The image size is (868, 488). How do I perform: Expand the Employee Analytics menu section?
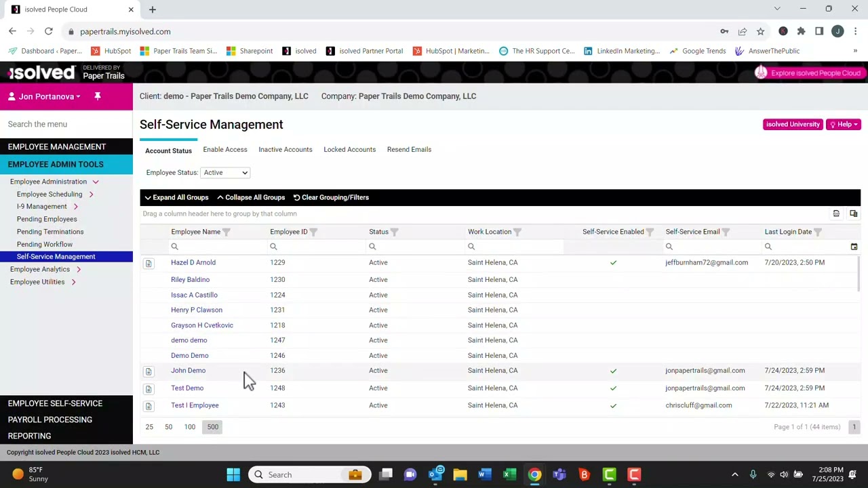(40, 269)
